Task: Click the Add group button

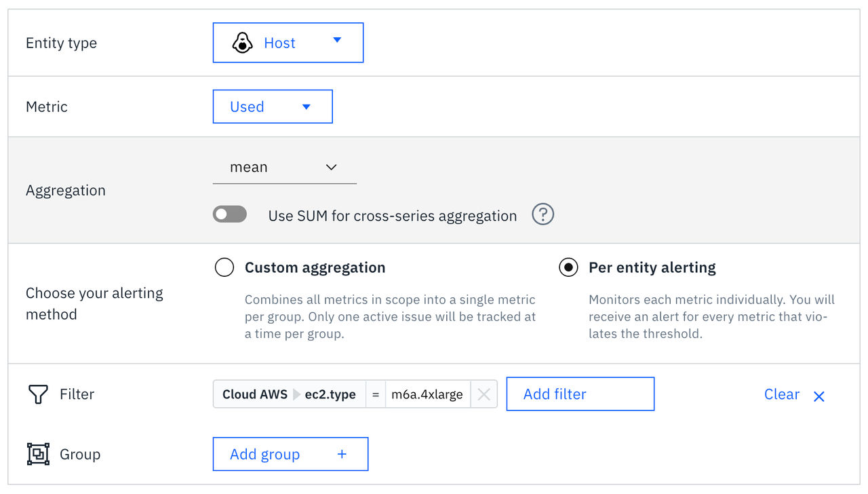Action: click(x=290, y=455)
